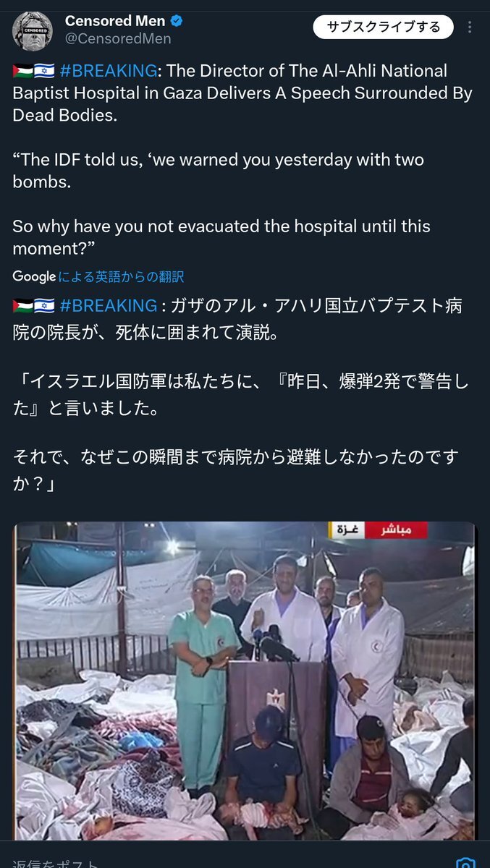Viewport: 490px width, 868px height.
Task: Tap the Googleによる英語からの翻訳 label
Action: click(98, 276)
